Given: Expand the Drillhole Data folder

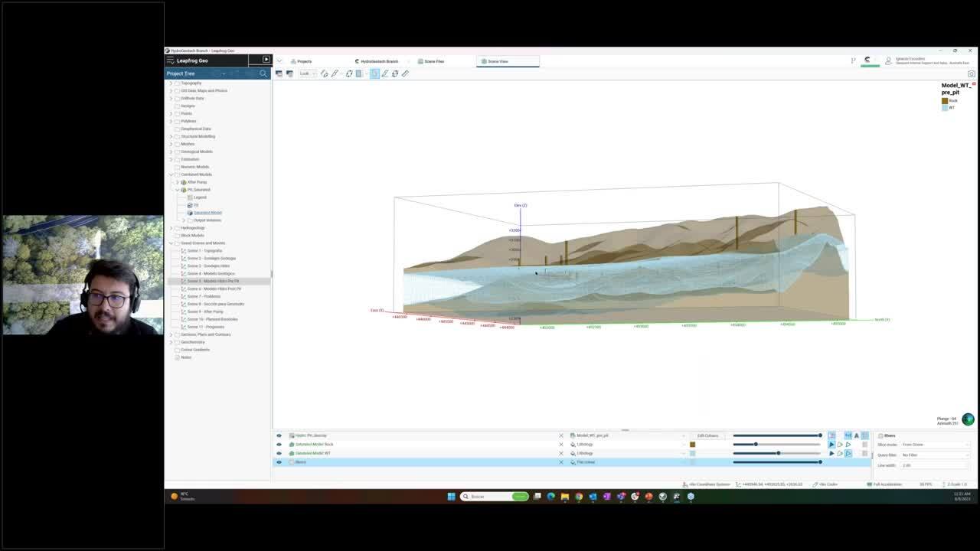Looking at the screenshot, I should [x=171, y=98].
